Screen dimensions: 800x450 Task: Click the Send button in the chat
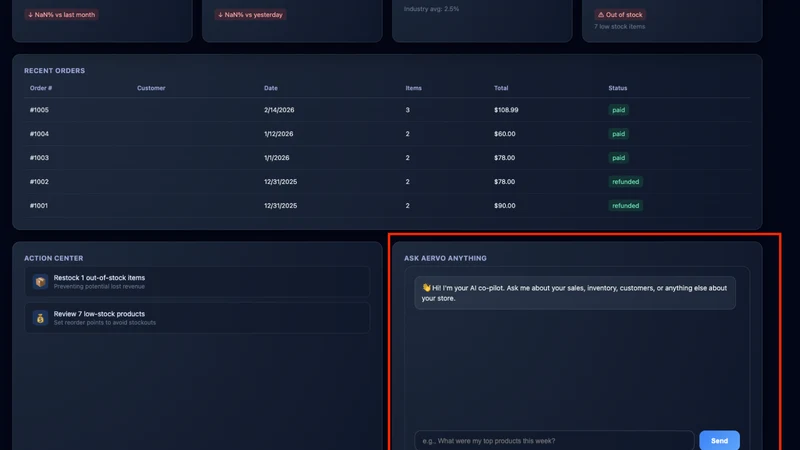click(719, 440)
